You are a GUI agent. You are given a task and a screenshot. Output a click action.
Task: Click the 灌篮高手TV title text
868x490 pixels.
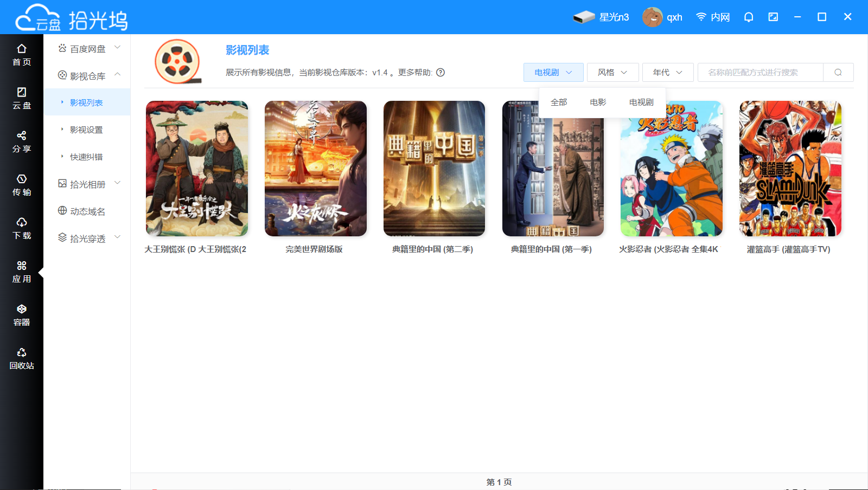click(x=789, y=249)
